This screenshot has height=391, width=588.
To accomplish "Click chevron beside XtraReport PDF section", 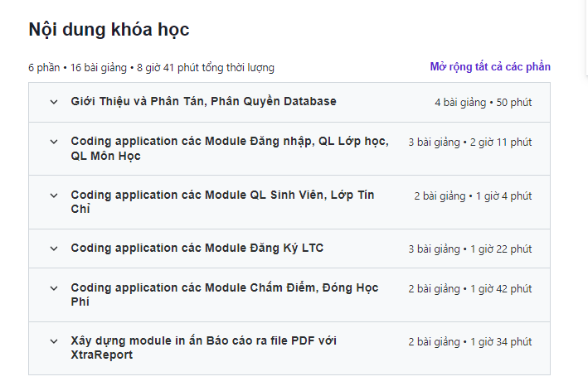I will [54, 341].
